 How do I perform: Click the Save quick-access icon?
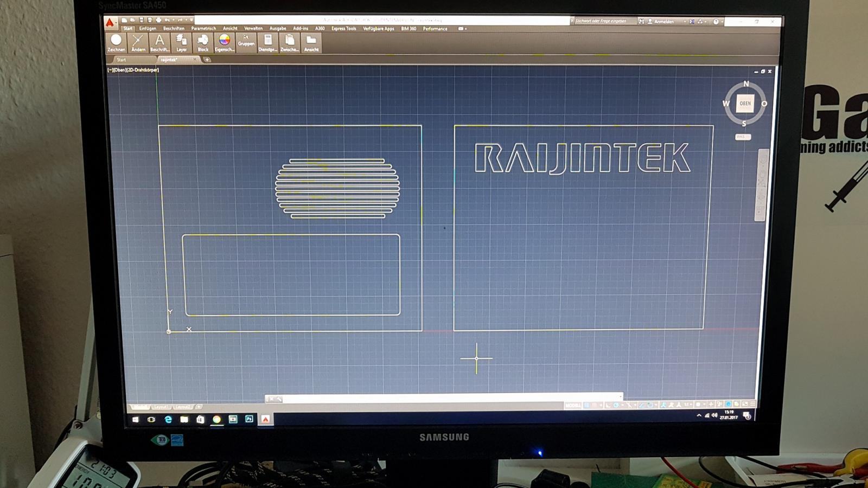click(141, 20)
